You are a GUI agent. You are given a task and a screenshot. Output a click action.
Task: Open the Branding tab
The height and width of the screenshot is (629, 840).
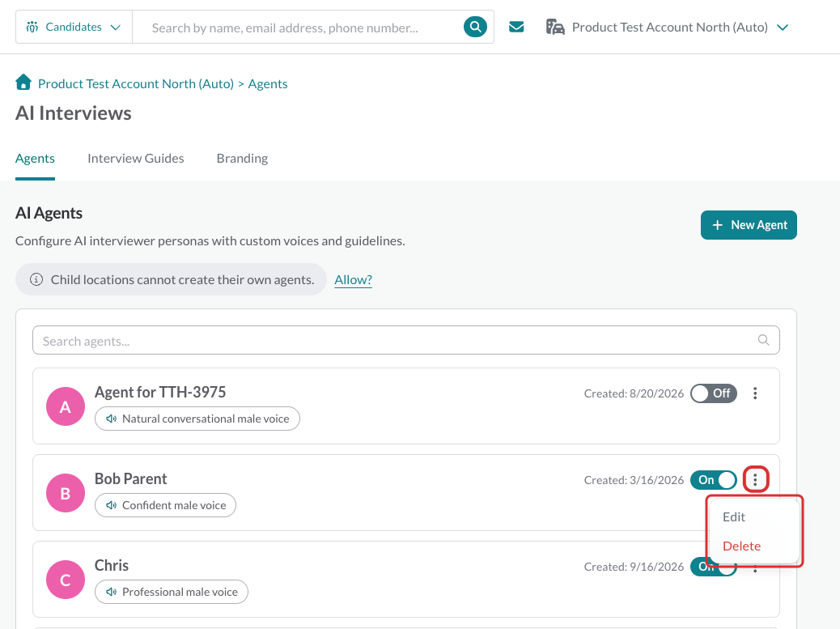coord(242,159)
